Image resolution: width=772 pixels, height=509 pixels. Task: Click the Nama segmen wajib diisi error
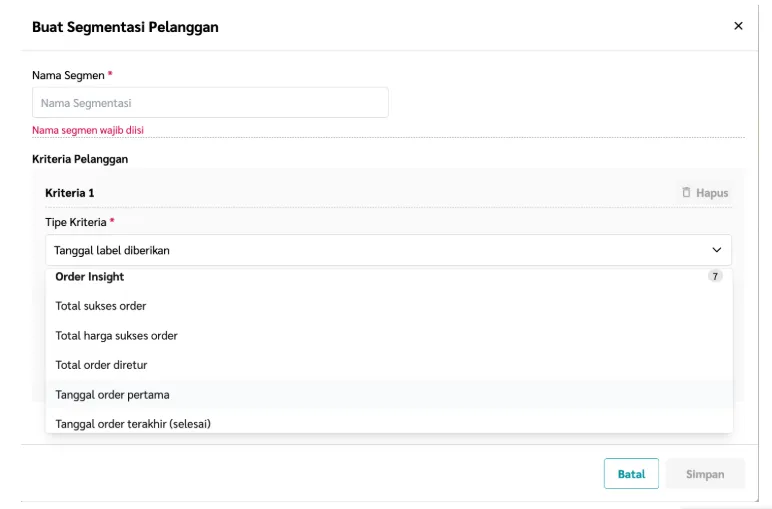[88, 130]
